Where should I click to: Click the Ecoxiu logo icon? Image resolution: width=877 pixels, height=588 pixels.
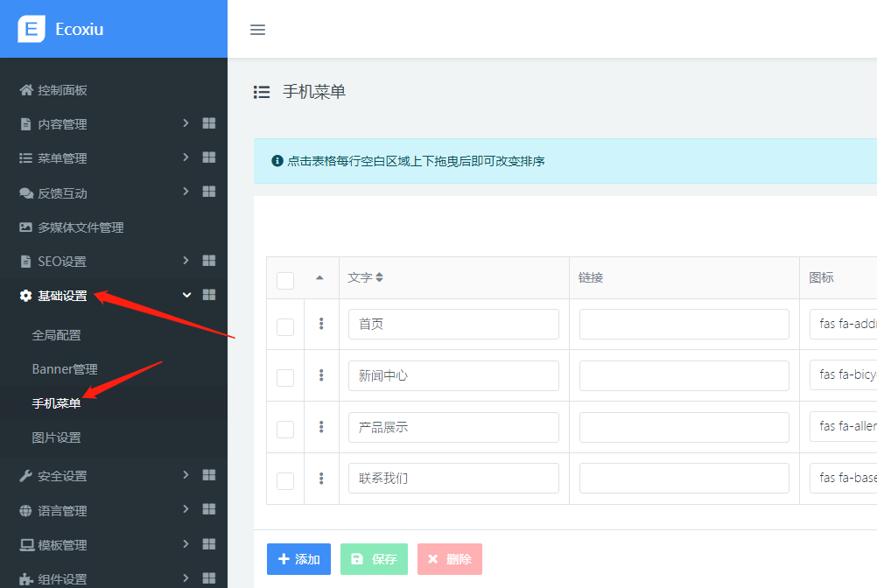pyautogui.click(x=32, y=29)
